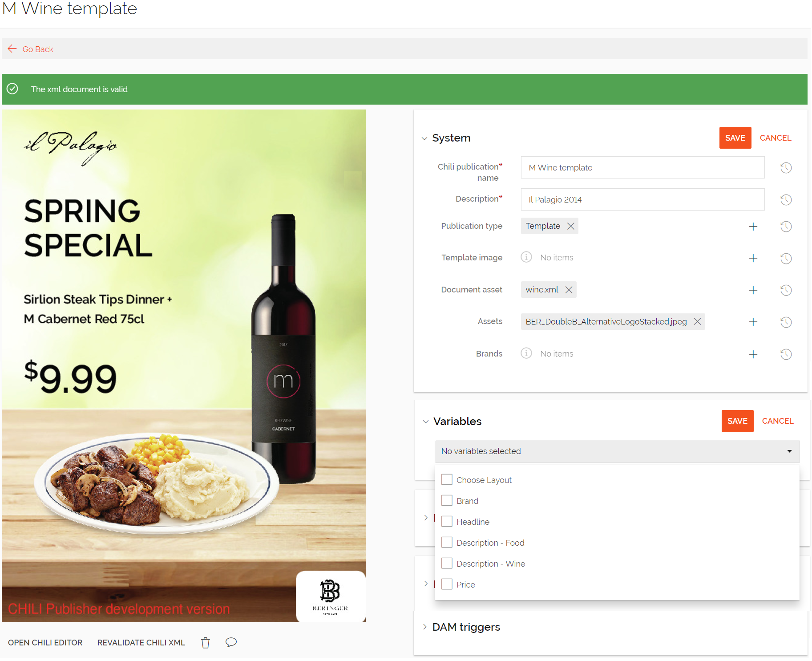The image size is (812, 661).
Task: Click the Go Back arrow icon
Action: pyautogui.click(x=12, y=49)
